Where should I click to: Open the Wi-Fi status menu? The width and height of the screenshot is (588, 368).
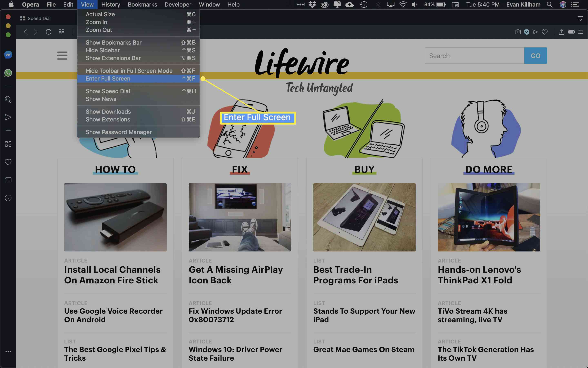(x=403, y=4)
